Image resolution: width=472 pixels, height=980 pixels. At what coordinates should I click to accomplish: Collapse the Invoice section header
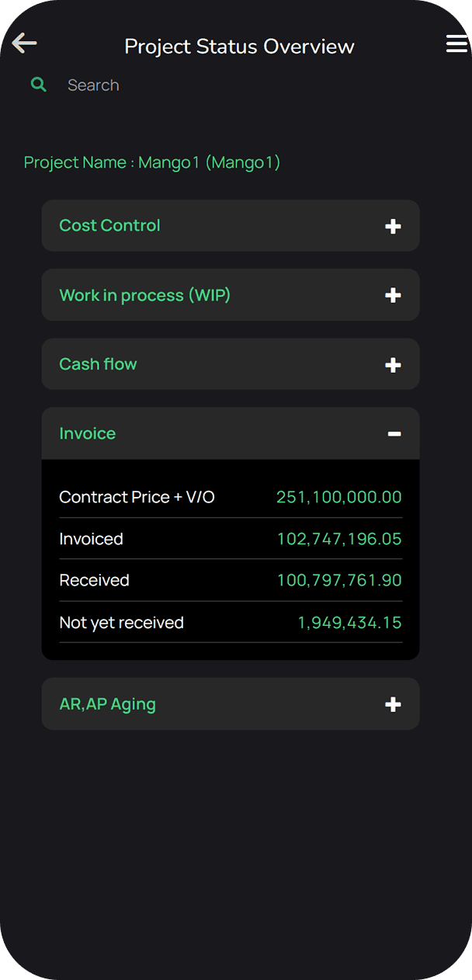click(x=88, y=433)
